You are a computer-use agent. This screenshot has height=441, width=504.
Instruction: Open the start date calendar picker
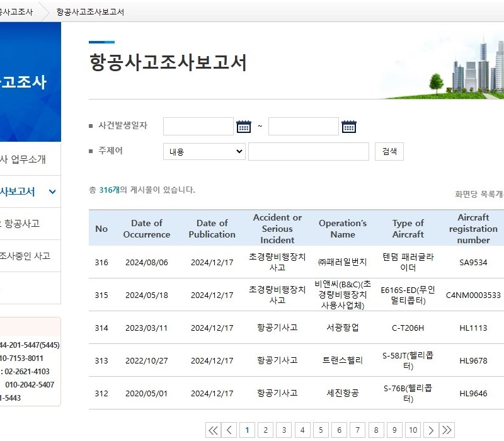pyautogui.click(x=244, y=127)
